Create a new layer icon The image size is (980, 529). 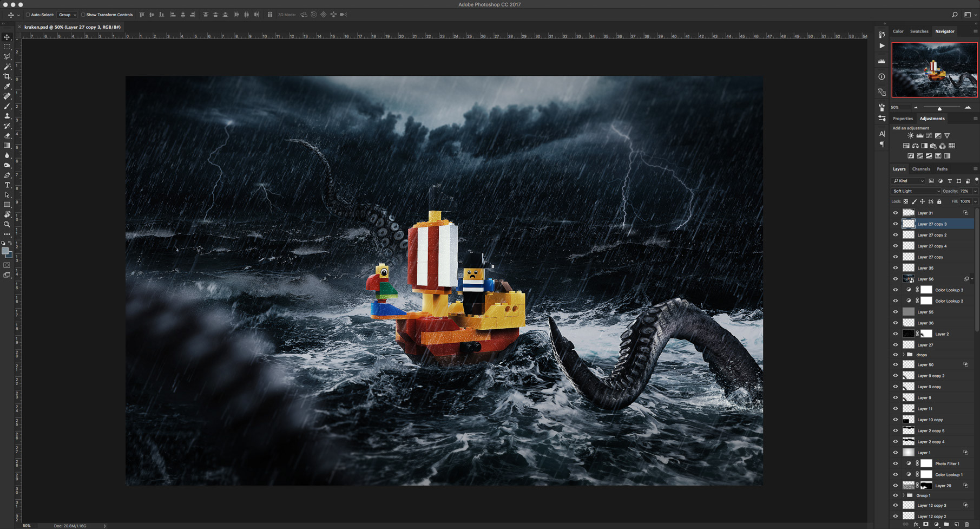coord(957,524)
